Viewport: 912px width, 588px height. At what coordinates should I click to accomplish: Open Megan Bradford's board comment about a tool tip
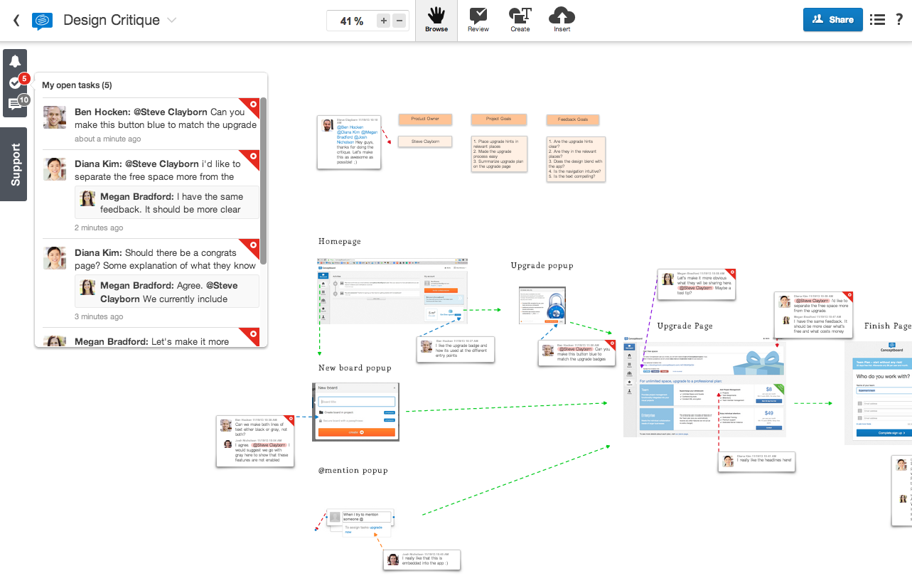tap(697, 284)
